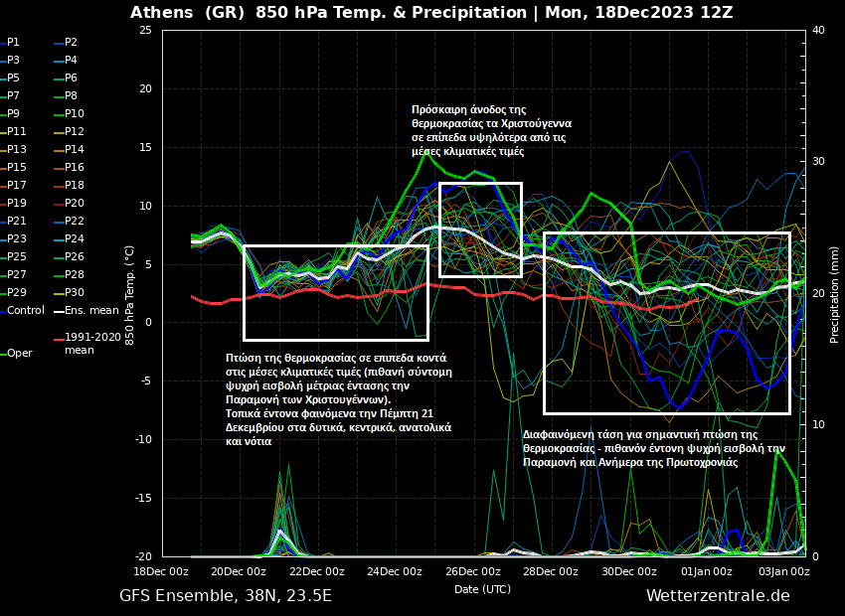Click the Greek annotation above the Christmas box
This screenshot has width=845, height=616.
point(490,130)
